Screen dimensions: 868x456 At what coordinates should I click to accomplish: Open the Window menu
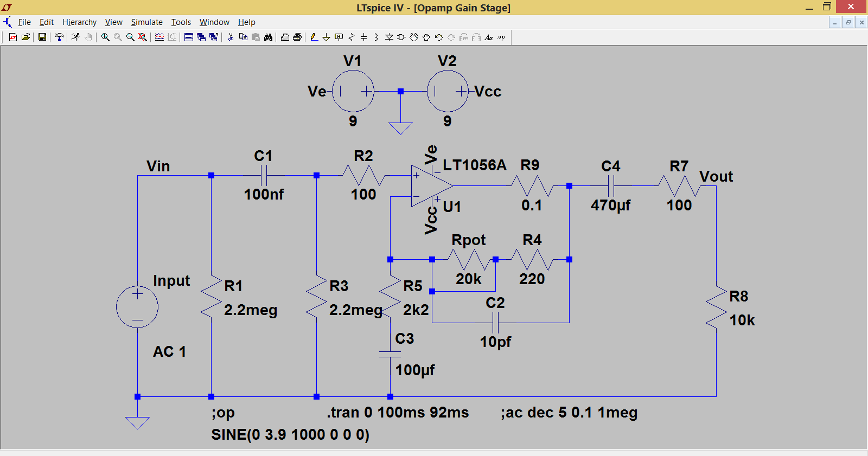pos(214,22)
